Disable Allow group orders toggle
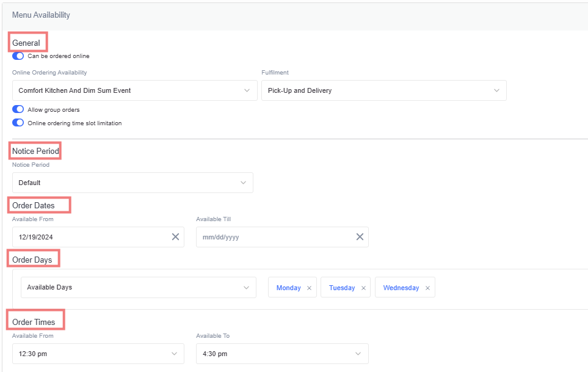 tap(18, 109)
